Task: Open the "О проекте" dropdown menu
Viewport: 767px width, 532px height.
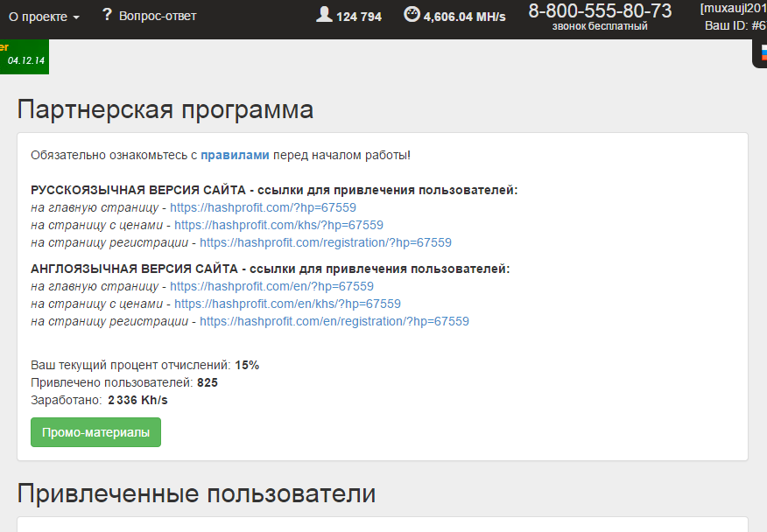Action: pos(44,16)
